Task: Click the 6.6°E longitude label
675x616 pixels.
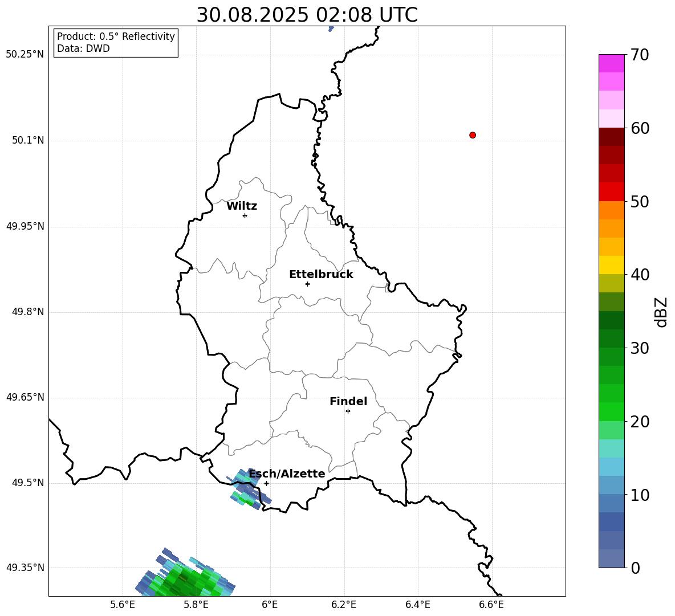Action: pyautogui.click(x=491, y=605)
